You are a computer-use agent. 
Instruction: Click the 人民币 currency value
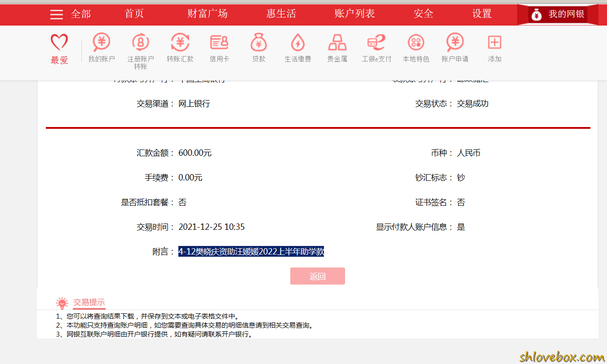tap(469, 153)
